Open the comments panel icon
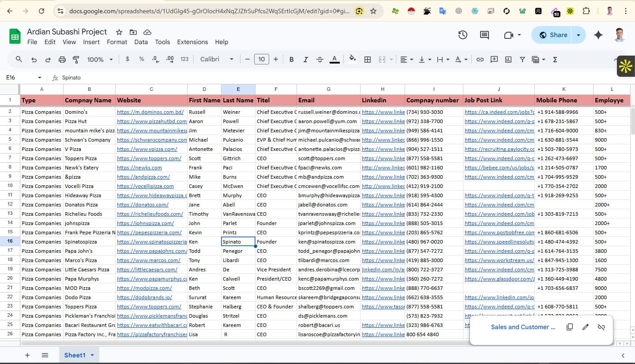The image size is (635, 364). tap(485, 35)
